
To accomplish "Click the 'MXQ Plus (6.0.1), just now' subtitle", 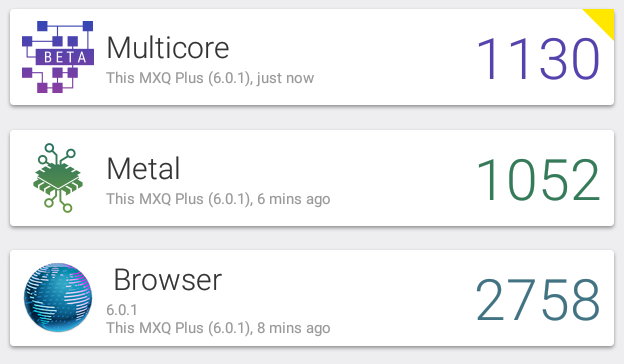I will [x=210, y=78].
